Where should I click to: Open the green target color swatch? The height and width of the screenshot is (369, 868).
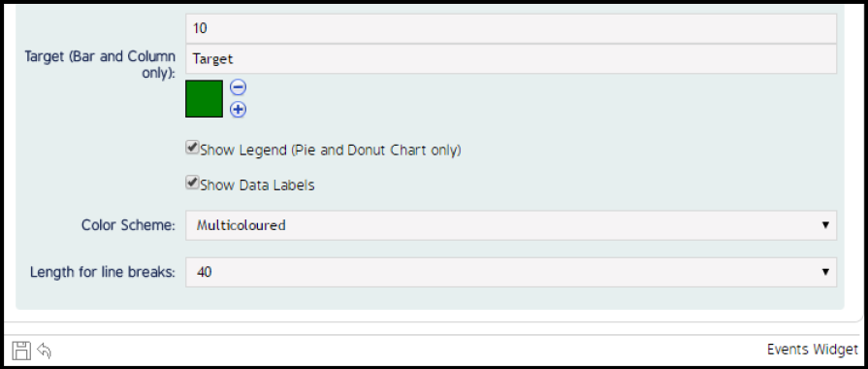coord(205,99)
